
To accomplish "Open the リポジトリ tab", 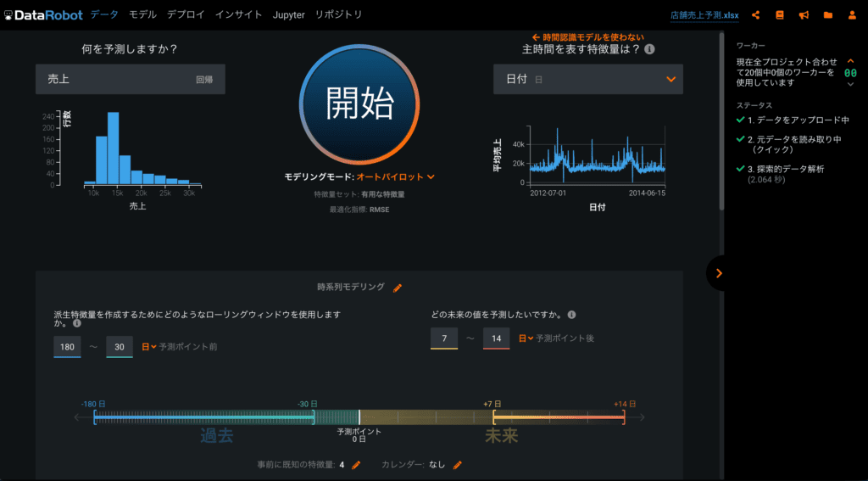I will (x=338, y=14).
